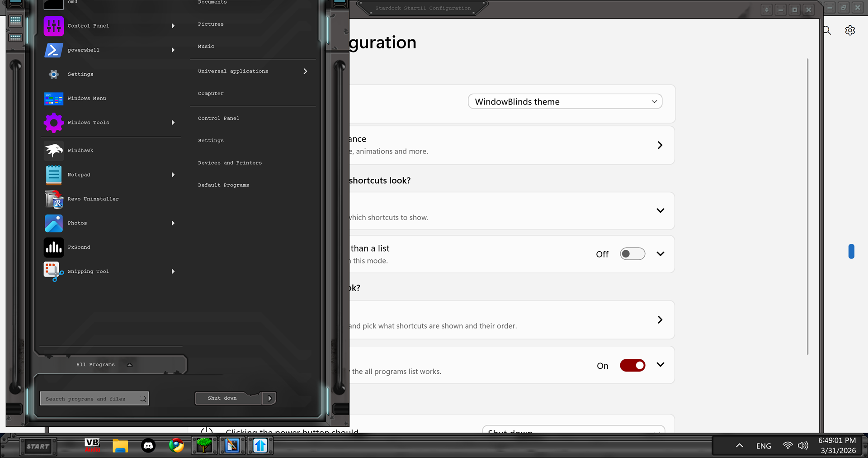868x458 pixels.
Task: Turn on the 'than a list' Off toggle
Action: (632, 254)
